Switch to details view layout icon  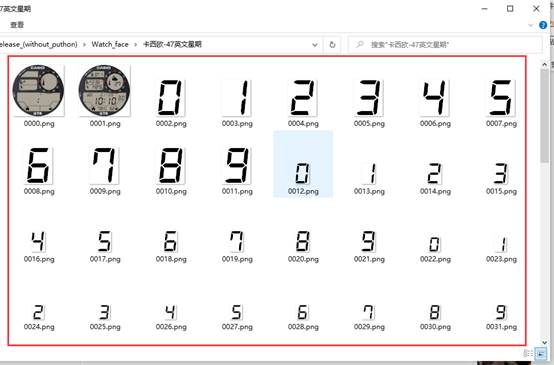(528, 353)
